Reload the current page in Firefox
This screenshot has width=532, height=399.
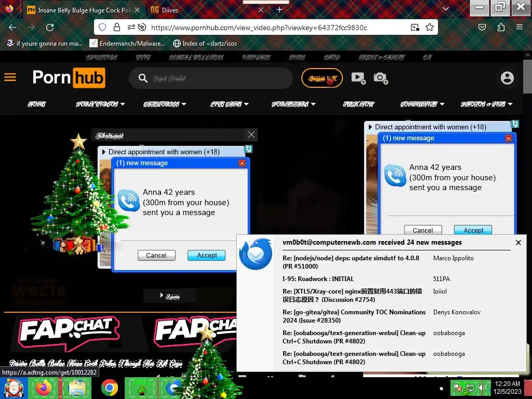(50, 28)
